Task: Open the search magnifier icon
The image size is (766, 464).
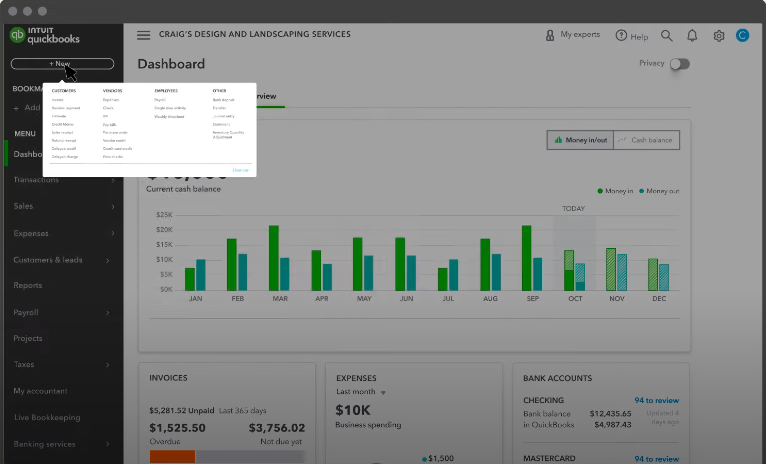Action: pyautogui.click(x=667, y=36)
